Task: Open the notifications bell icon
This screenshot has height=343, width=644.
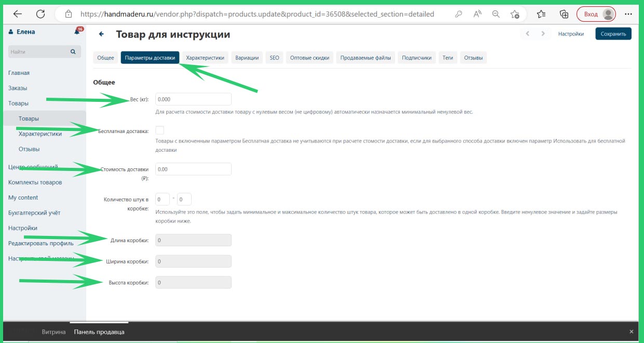Action: pyautogui.click(x=77, y=32)
